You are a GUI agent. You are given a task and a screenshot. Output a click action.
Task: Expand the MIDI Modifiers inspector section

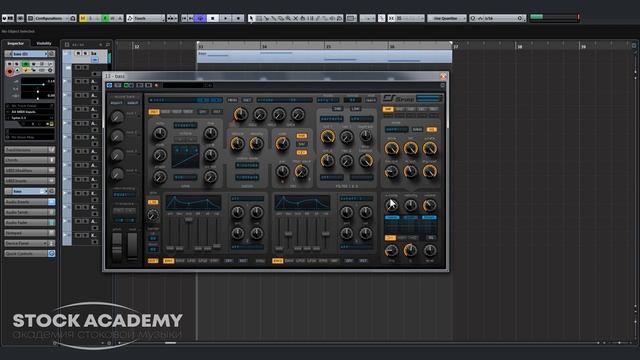point(30,171)
